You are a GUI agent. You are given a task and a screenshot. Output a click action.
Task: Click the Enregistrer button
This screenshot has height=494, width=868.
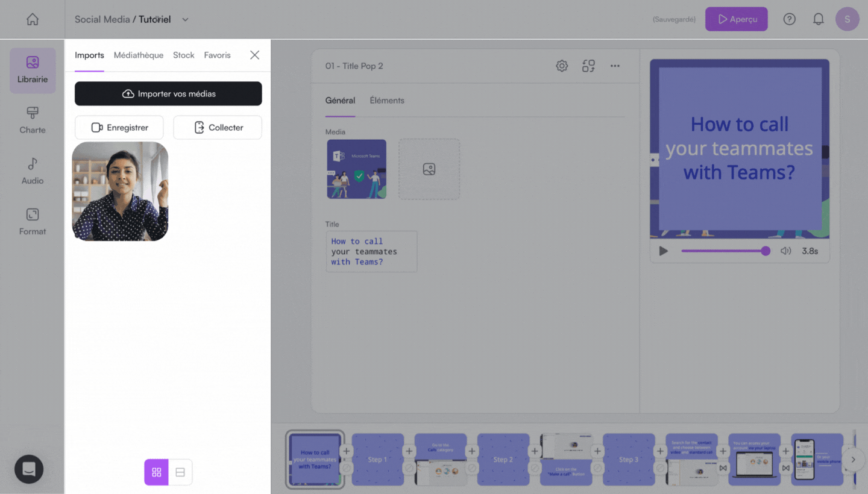pyautogui.click(x=119, y=128)
